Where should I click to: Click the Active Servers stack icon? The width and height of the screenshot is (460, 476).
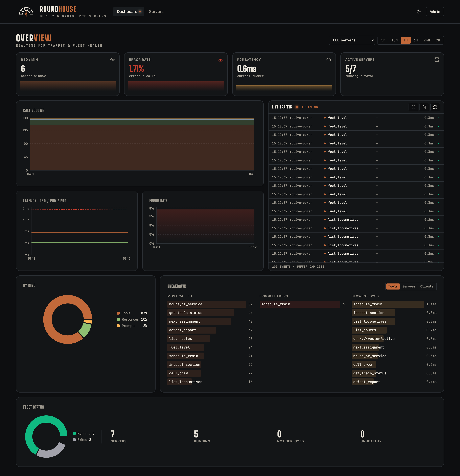pos(437,60)
